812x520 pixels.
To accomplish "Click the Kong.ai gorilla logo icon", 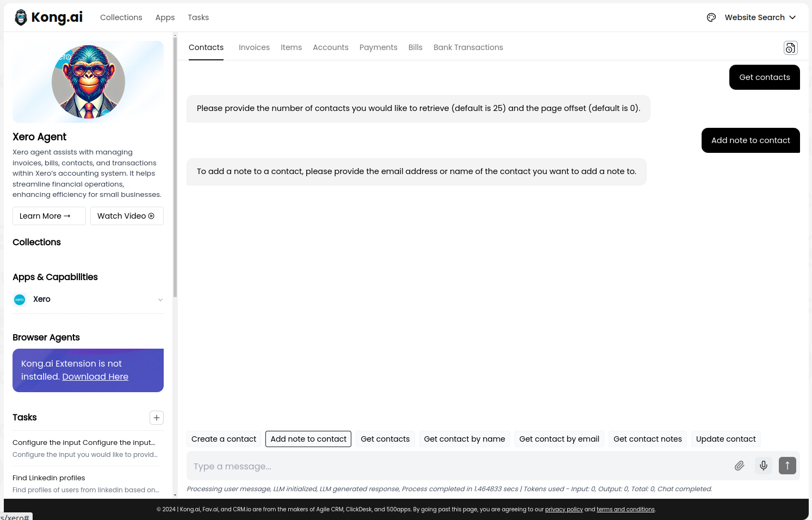I will tap(21, 17).
